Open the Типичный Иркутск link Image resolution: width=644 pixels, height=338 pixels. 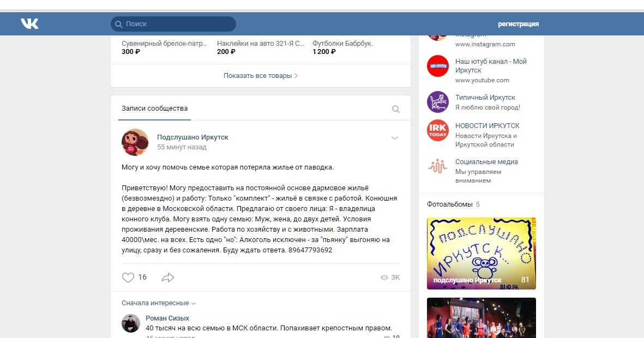pos(485,98)
